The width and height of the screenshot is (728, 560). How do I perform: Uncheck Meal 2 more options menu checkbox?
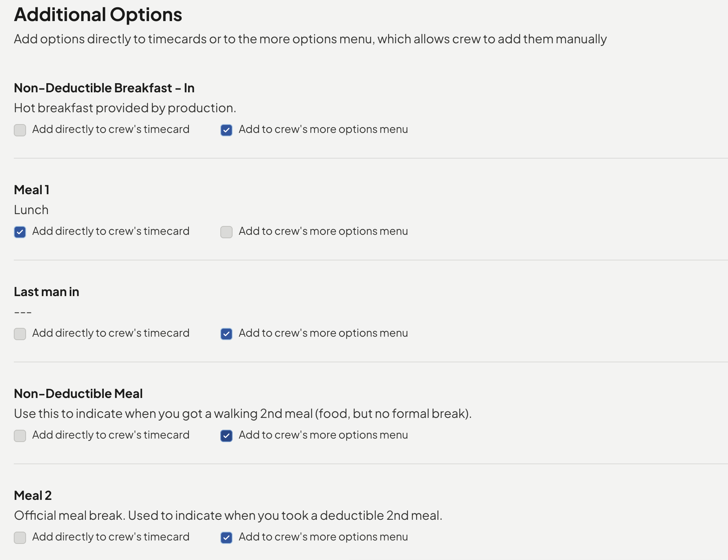pos(226,538)
